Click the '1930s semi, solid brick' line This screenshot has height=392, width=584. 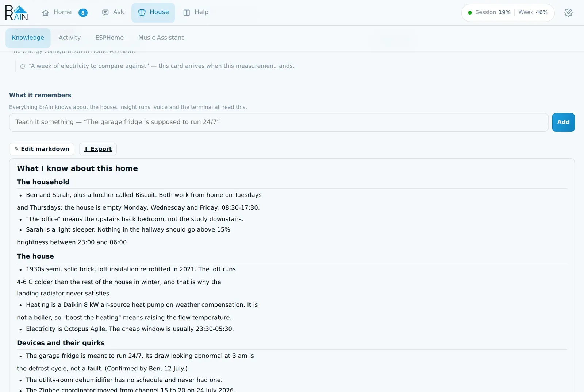pyautogui.click(x=131, y=269)
